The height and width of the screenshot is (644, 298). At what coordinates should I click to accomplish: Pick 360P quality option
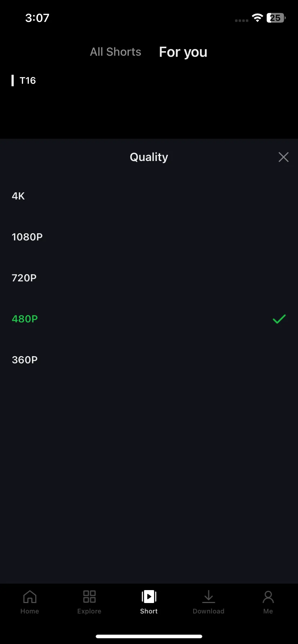(149, 360)
